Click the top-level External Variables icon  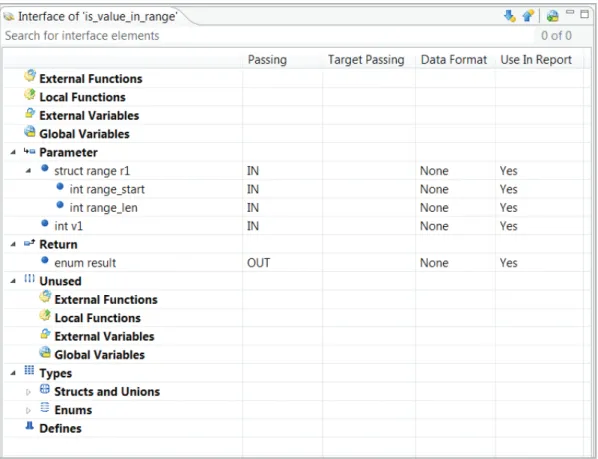tap(30, 113)
